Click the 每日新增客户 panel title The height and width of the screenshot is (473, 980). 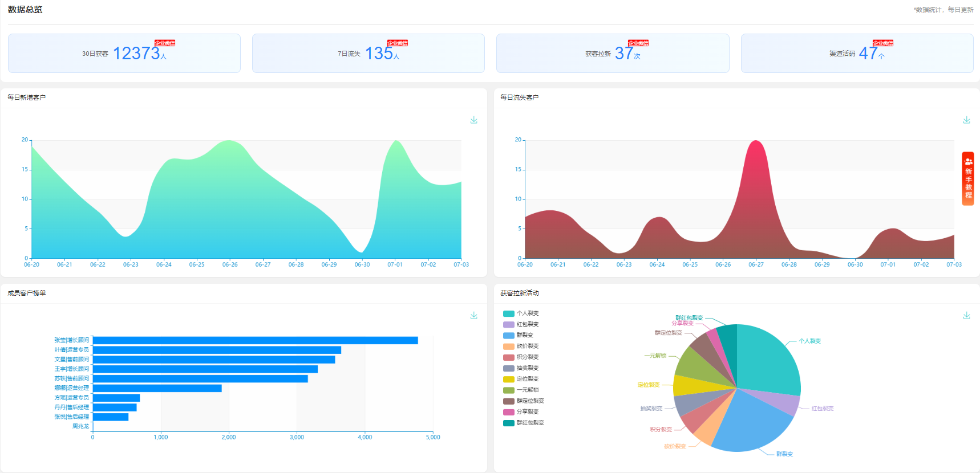coord(26,97)
